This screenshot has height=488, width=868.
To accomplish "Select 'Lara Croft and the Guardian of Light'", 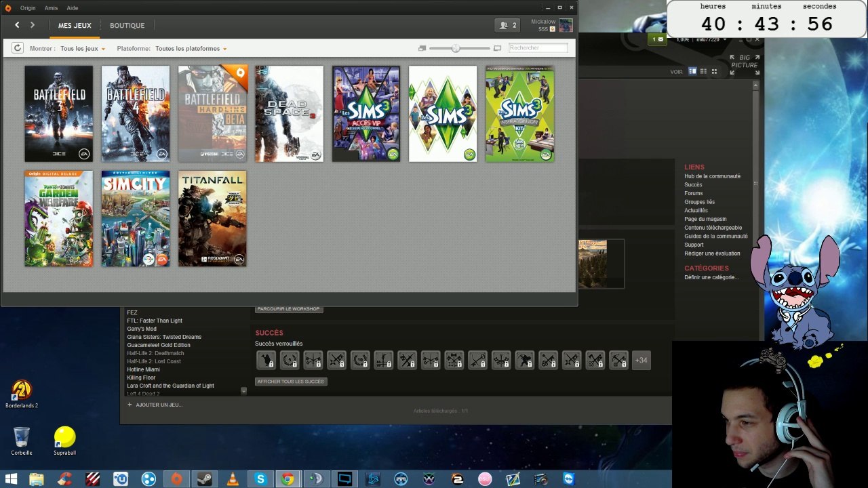I will 170,386.
